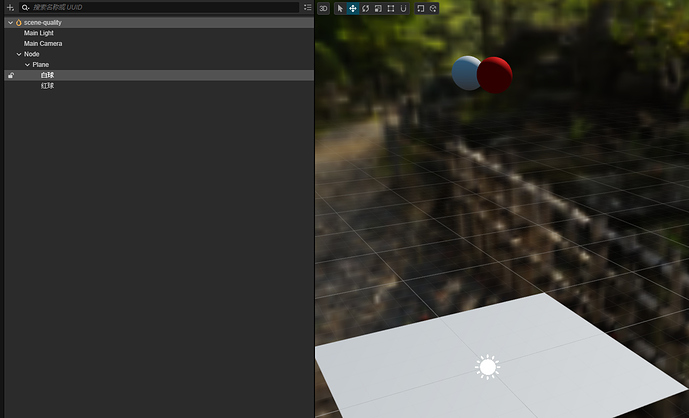
Task: Select the Main Light node
Action: coord(39,33)
